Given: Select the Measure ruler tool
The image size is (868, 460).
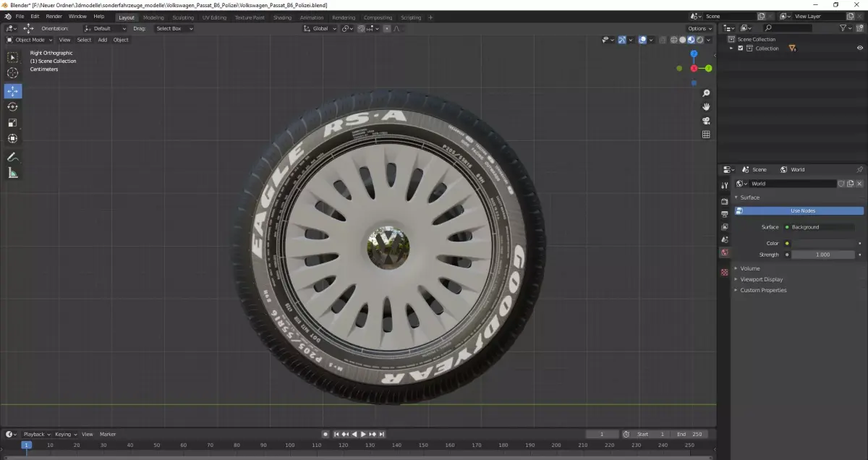Looking at the screenshot, I should click(12, 173).
